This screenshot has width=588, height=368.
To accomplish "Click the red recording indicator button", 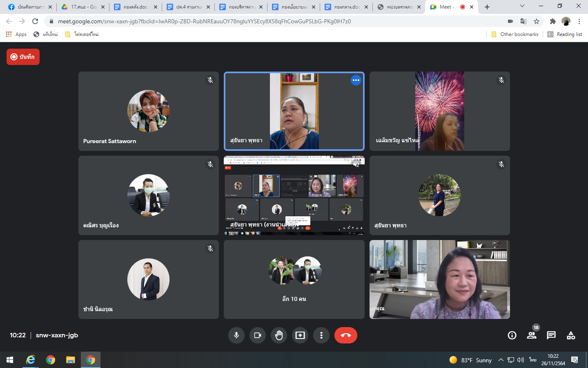I will pos(23,57).
